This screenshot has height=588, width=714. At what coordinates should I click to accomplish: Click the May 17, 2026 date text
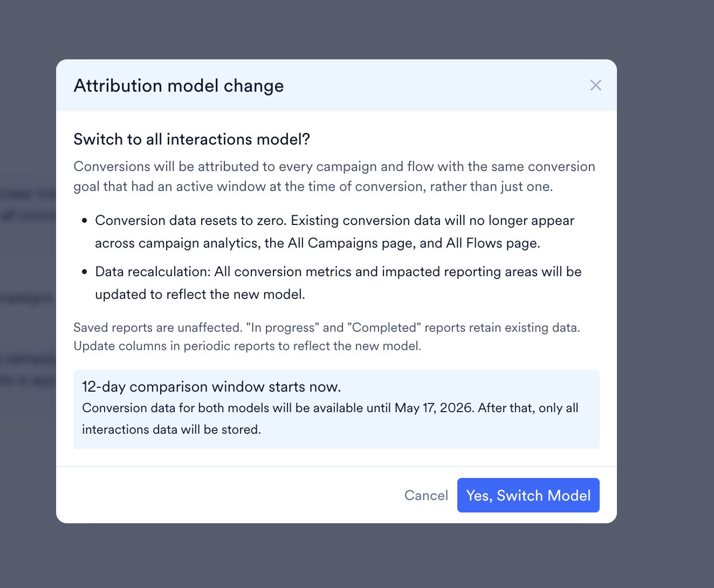pyautogui.click(x=434, y=408)
